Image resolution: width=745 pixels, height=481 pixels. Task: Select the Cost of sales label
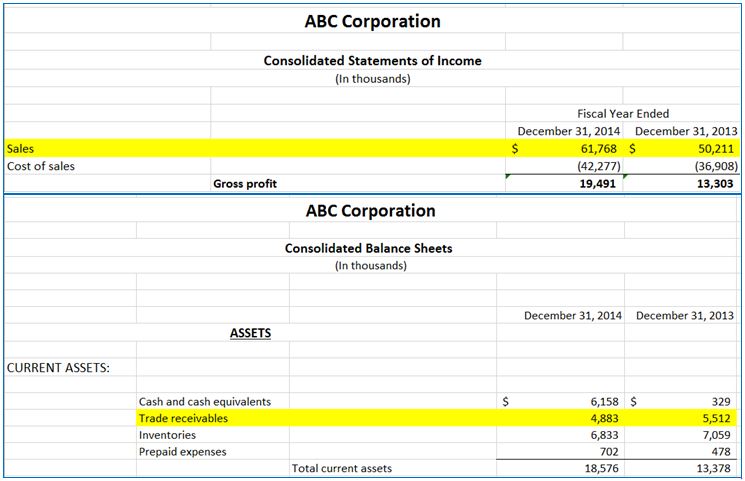click(x=41, y=166)
